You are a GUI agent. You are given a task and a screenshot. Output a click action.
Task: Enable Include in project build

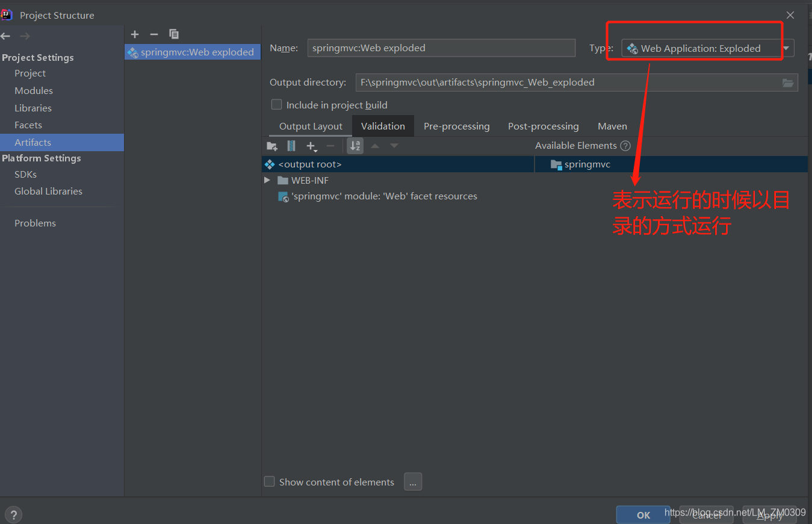277,105
